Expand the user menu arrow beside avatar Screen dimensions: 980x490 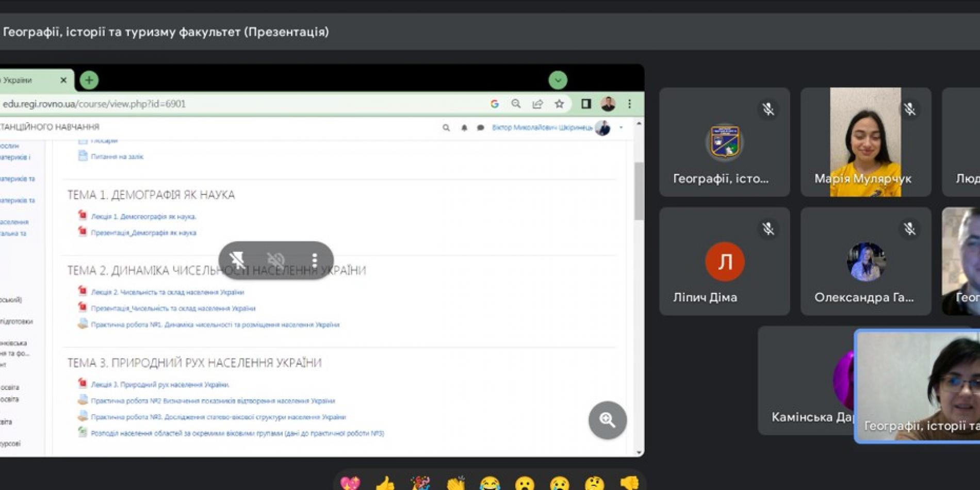[621, 127]
